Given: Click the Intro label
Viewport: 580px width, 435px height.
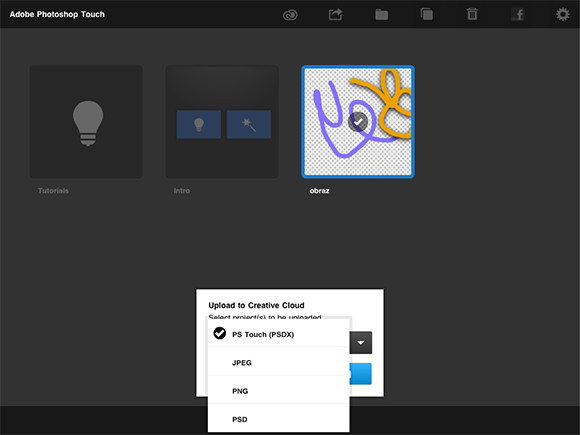Looking at the screenshot, I should (x=182, y=191).
